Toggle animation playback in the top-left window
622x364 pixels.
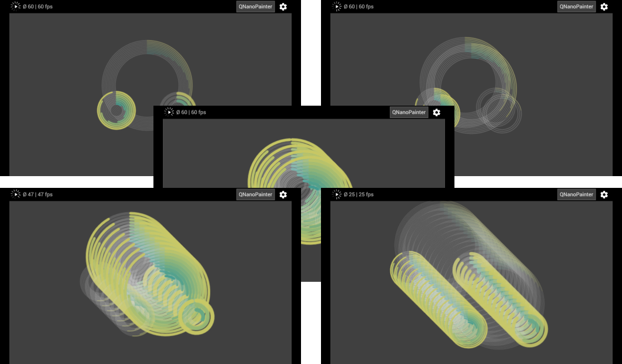click(16, 6)
